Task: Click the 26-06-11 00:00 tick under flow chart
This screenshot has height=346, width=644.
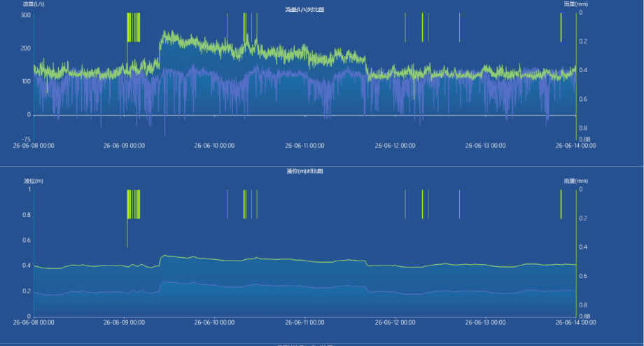Action: tap(304, 146)
